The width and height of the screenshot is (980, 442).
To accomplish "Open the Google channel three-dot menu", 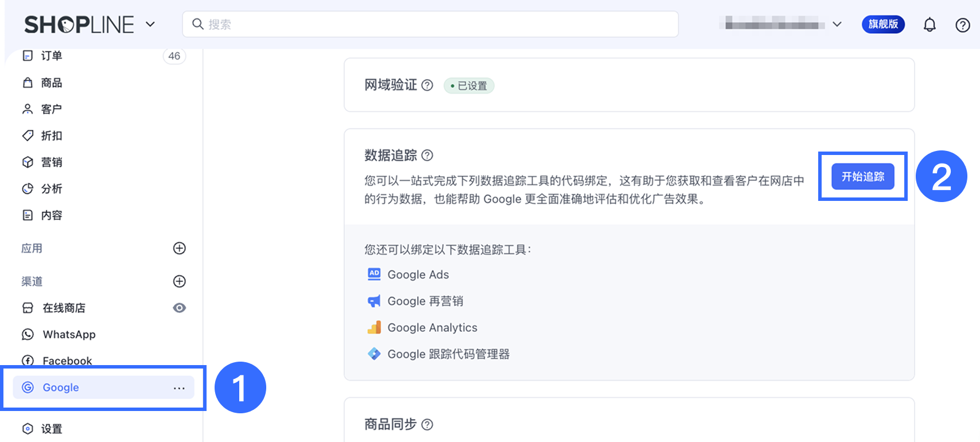I will [x=179, y=388].
